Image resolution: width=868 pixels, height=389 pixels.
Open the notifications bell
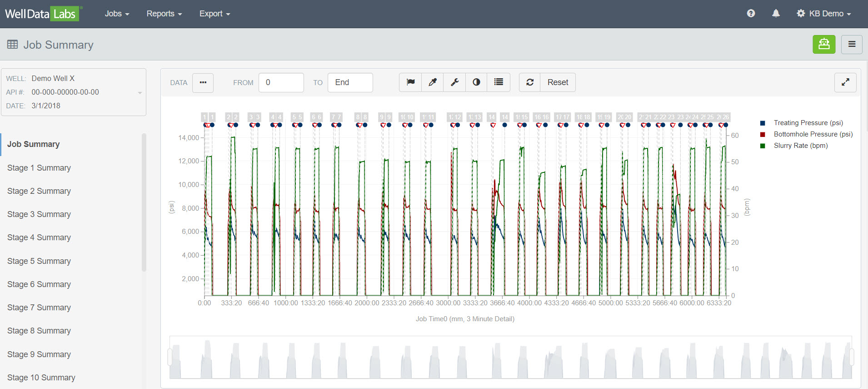776,14
